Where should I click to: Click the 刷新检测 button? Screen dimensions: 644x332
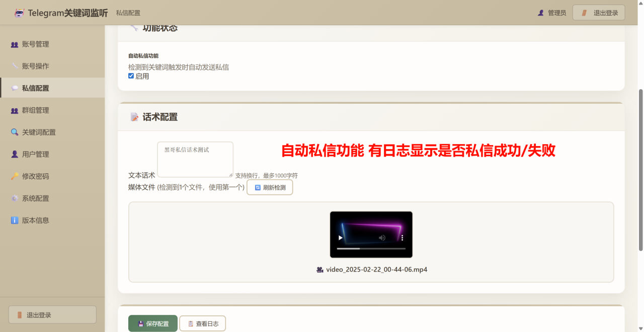[270, 187]
